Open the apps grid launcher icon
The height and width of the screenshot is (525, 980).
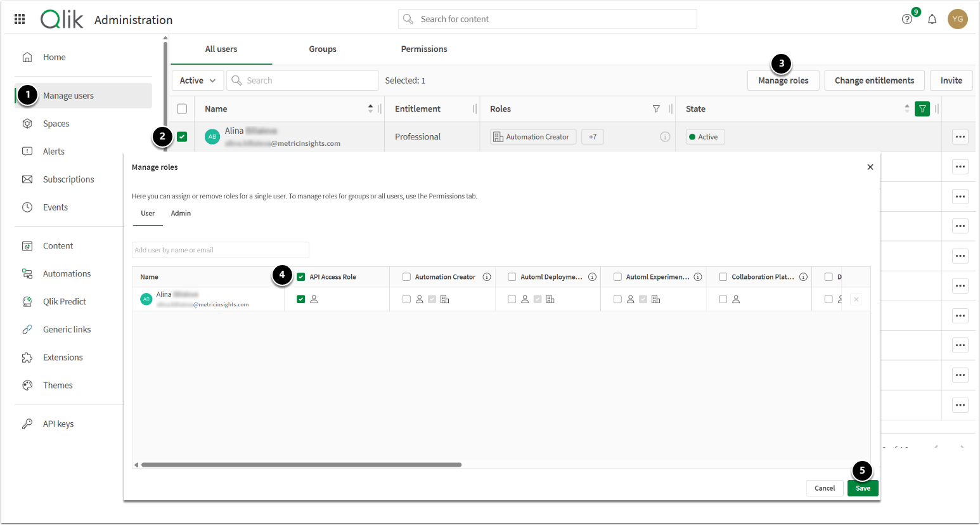coord(20,19)
